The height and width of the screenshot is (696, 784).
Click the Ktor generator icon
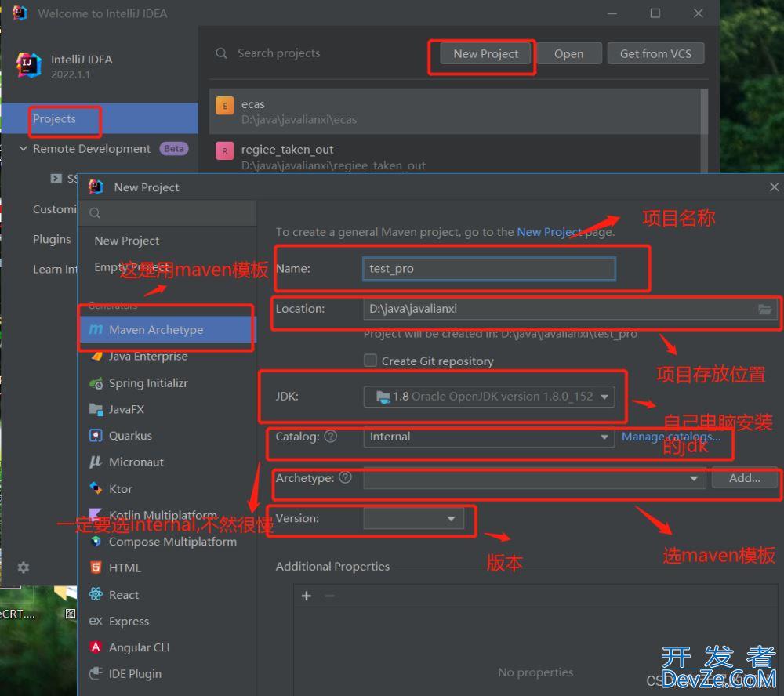96,488
